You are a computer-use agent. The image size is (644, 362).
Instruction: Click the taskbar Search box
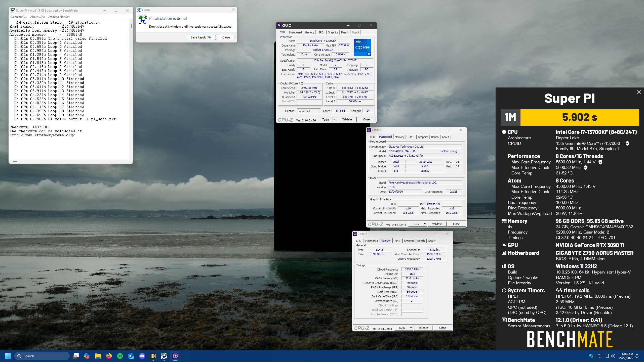click(x=42, y=356)
